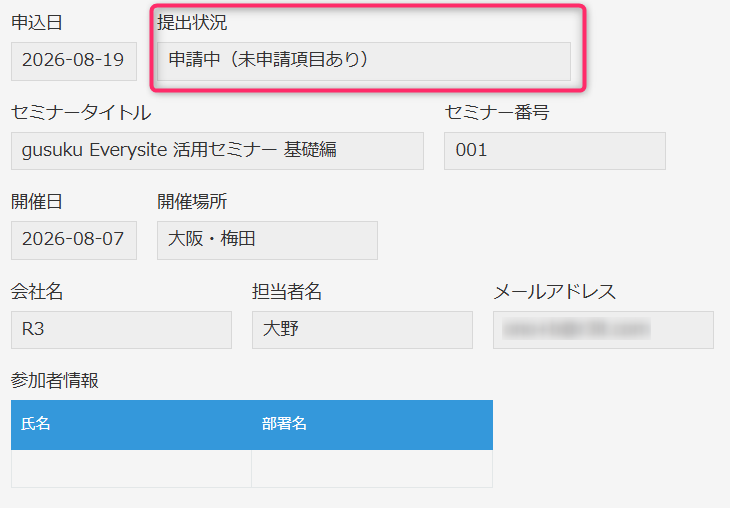Image resolution: width=730 pixels, height=508 pixels.
Task: Click the 参加者情報 section label
Action: (54, 380)
